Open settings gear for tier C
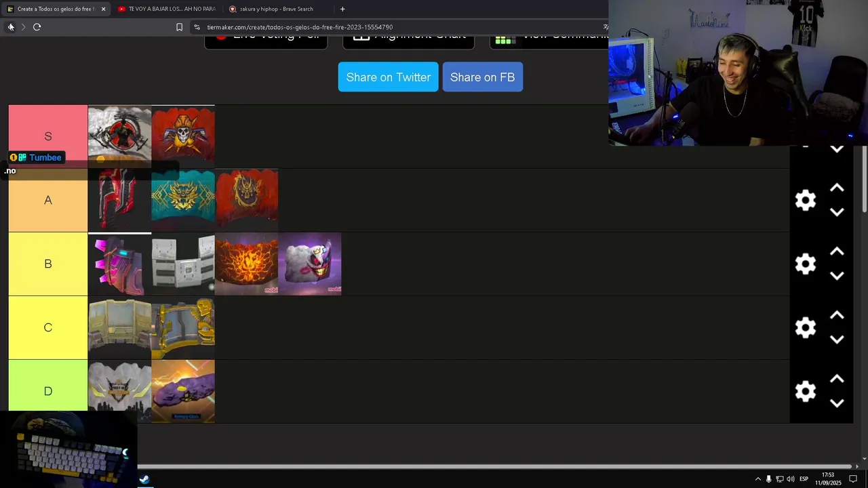The image size is (868, 488). coord(806,327)
